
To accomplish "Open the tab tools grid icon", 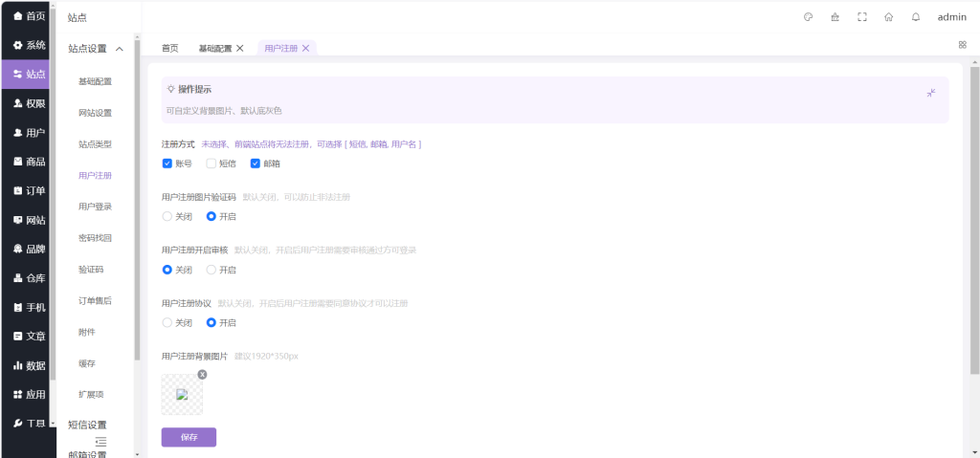I will point(963,44).
